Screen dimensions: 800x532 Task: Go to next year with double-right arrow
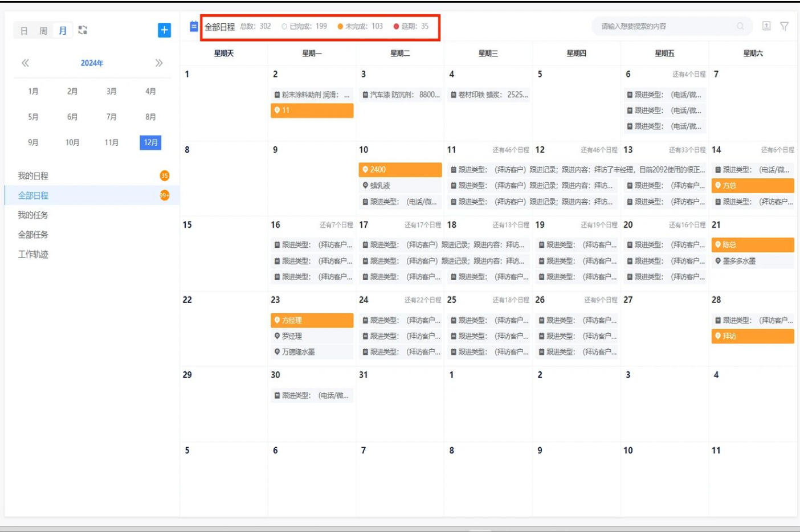pyautogui.click(x=159, y=63)
